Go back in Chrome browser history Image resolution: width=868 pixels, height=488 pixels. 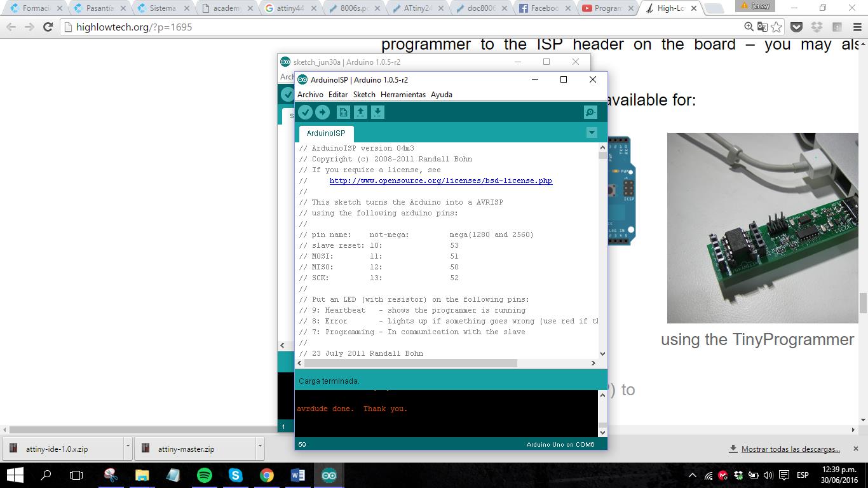tap(11, 27)
